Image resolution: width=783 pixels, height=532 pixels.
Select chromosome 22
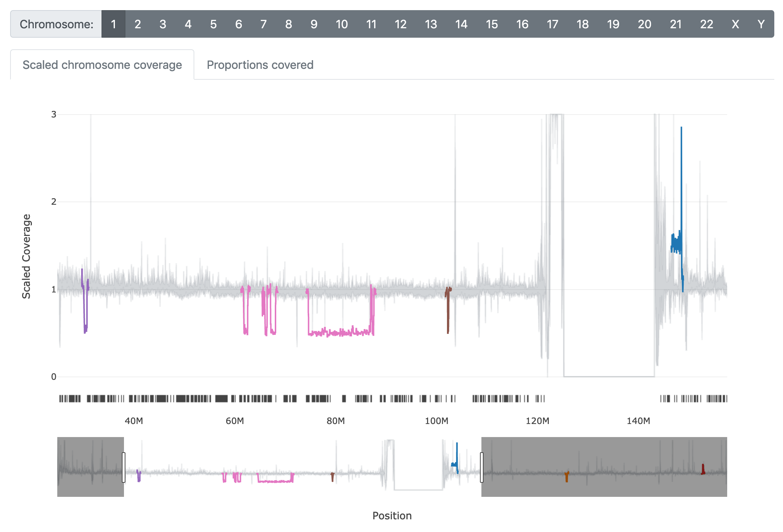point(706,24)
